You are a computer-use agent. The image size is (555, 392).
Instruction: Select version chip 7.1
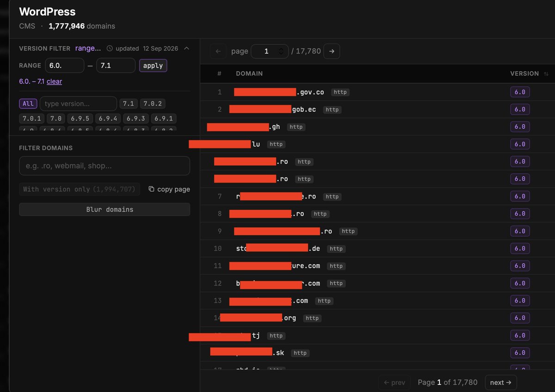[128, 104]
